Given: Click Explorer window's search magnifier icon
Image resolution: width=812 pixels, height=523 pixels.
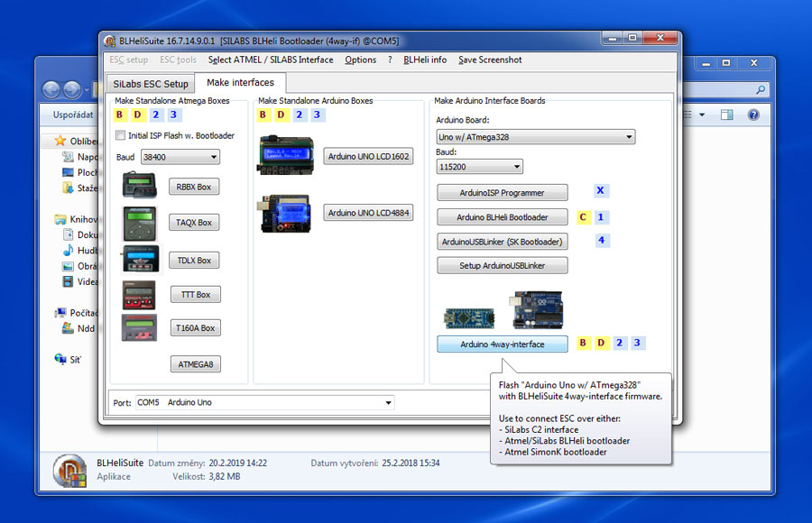Looking at the screenshot, I should (761, 89).
